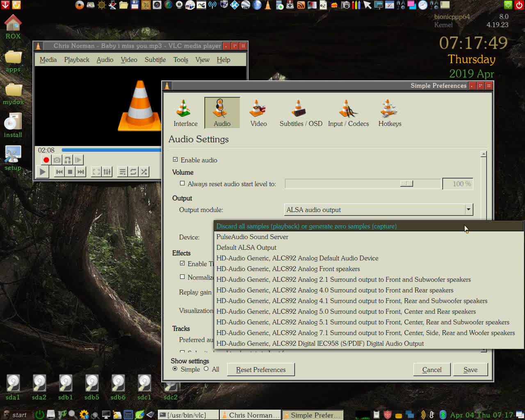This screenshot has width=525, height=420.
Task: Take a snapshot with VLC camera icon
Action: (57, 160)
